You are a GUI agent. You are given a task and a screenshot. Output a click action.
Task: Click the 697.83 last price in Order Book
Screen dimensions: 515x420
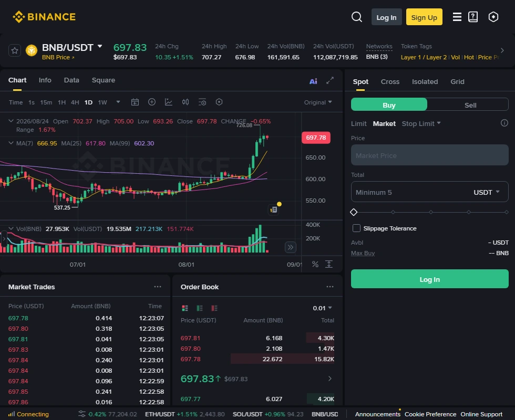pos(197,379)
